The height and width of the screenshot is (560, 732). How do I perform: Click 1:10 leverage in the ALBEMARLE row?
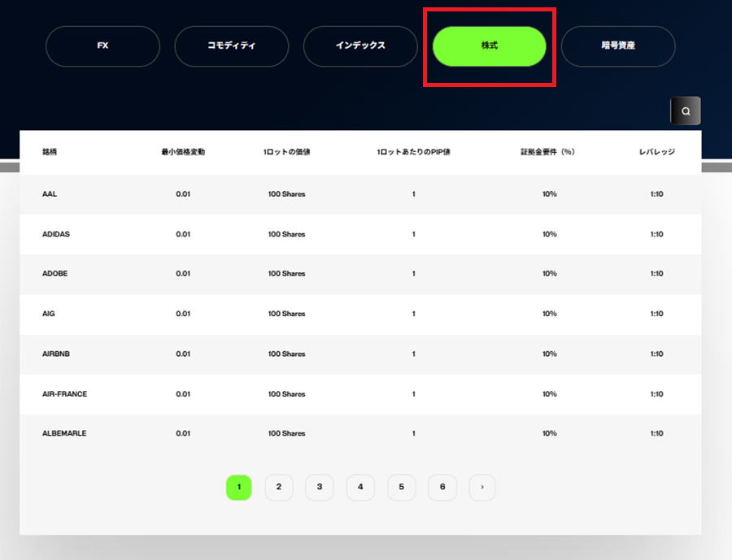tap(657, 433)
